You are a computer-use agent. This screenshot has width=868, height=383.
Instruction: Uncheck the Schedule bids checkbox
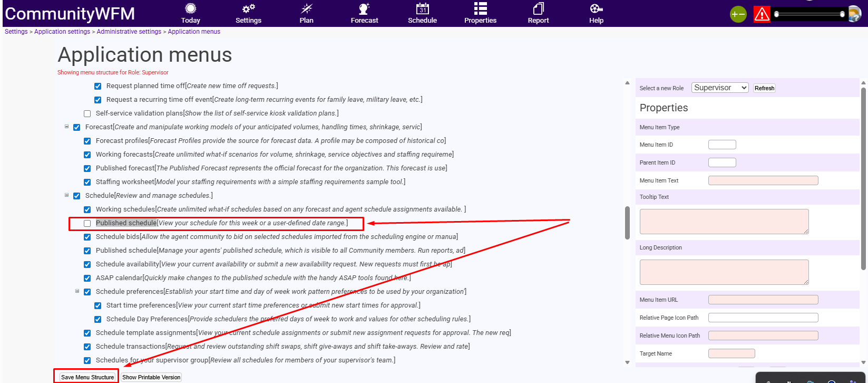click(87, 237)
